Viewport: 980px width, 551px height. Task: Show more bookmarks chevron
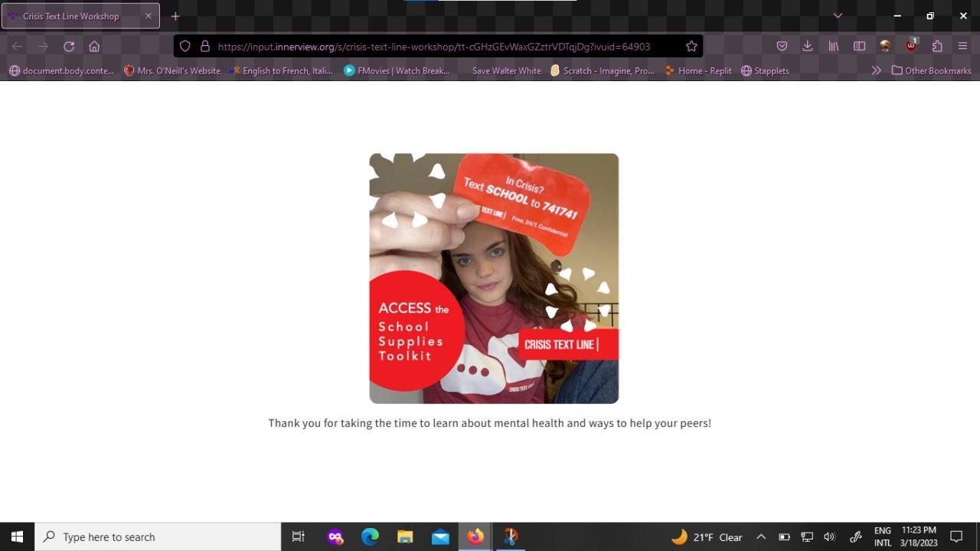coord(877,70)
